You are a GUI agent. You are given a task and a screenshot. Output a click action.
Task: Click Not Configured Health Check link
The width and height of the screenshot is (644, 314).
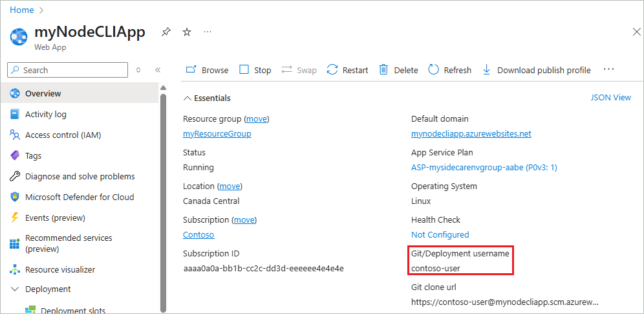[x=440, y=234]
